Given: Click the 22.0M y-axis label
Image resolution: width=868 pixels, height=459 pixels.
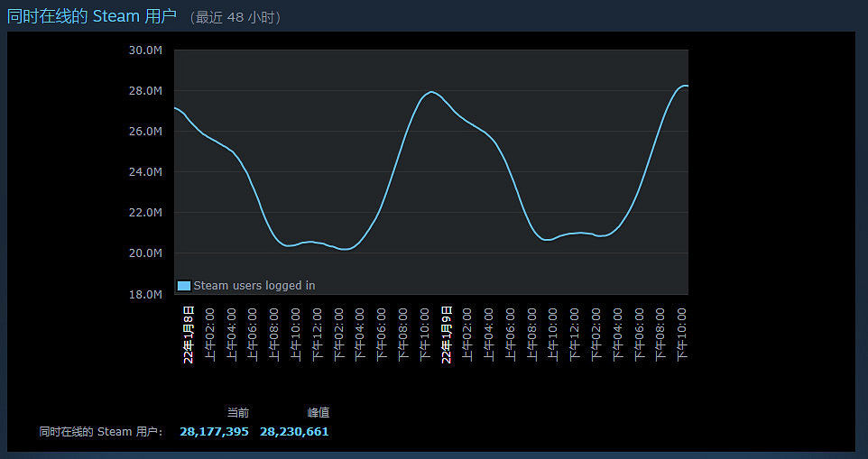Looking at the screenshot, I should coord(145,213).
